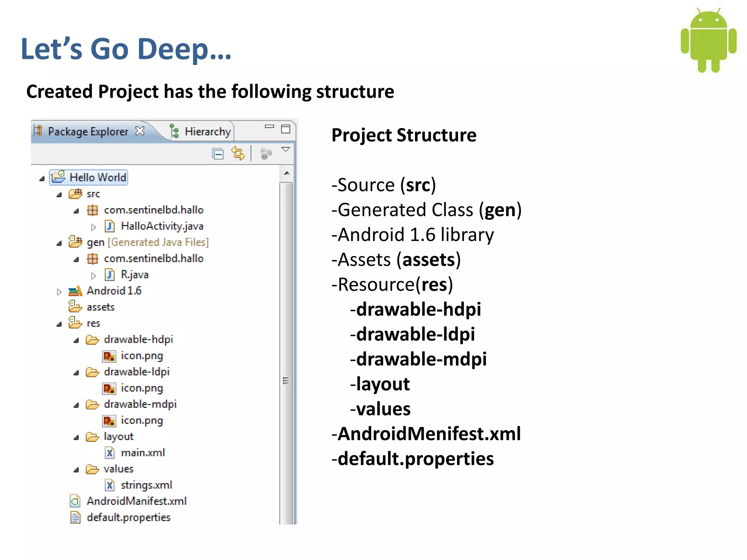Screen dimensions: 747x560
Task: Click image icon of icon.png under drawable-hdpi
Action: click(109, 356)
